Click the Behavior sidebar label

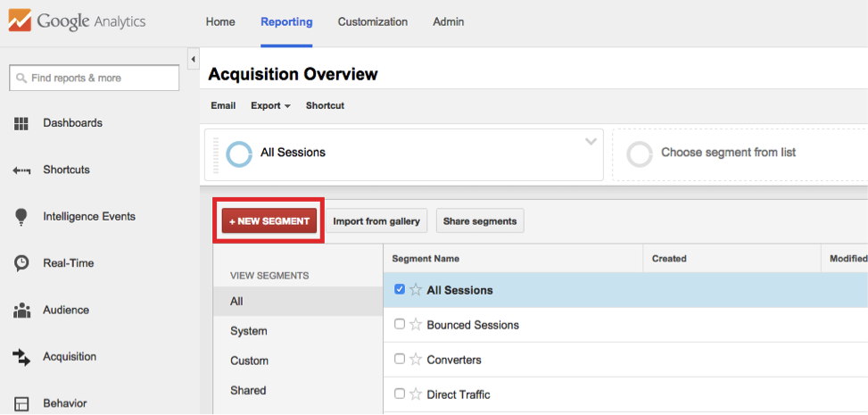65,403
